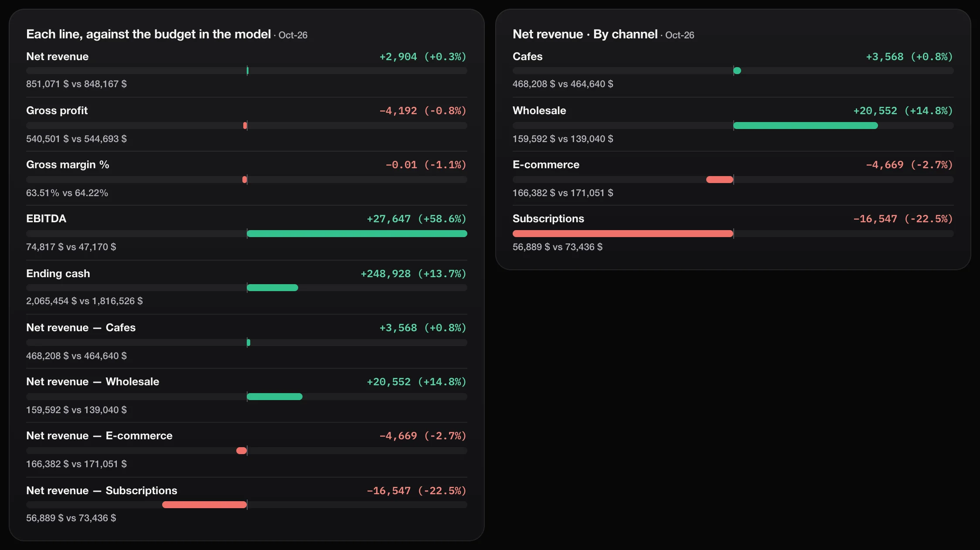Click the long green EBITDA variance bar
This screenshot has height=550, width=980.
(357, 234)
